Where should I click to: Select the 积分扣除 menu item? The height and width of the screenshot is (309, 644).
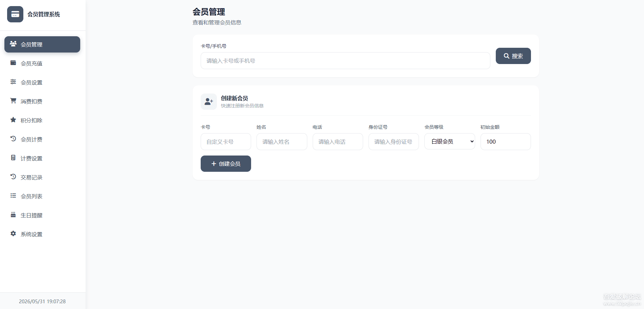coord(42,120)
